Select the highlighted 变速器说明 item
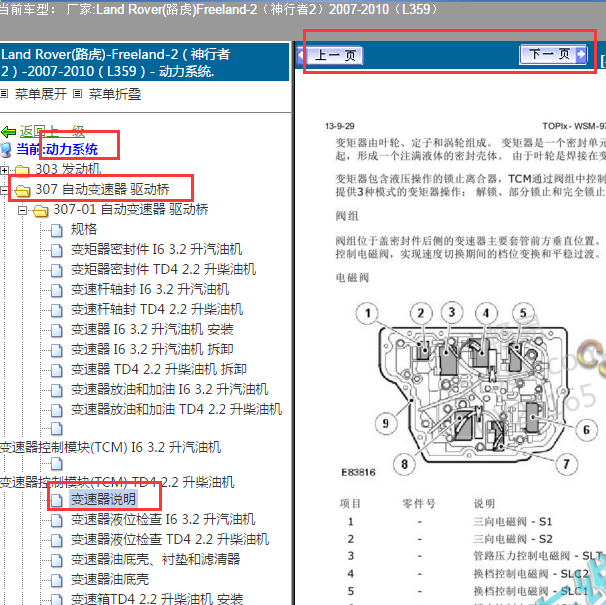Image resolution: width=606 pixels, height=605 pixels. tap(103, 499)
